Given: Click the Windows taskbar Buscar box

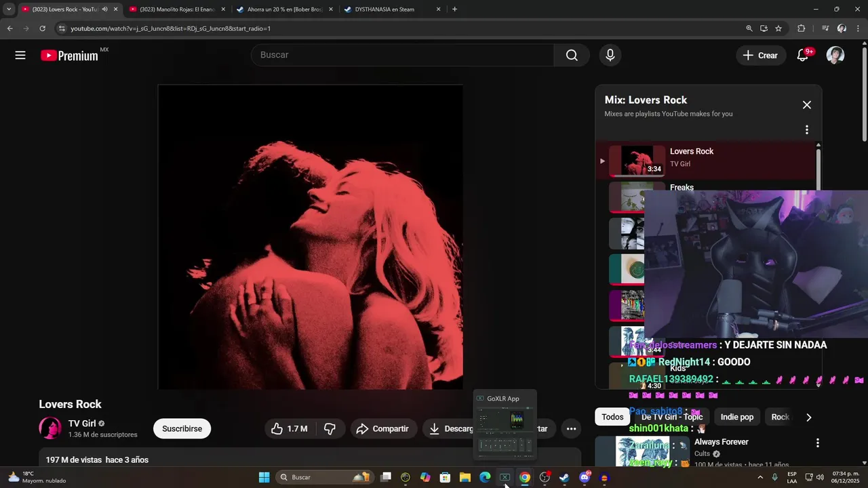Looking at the screenshot, I should (324, 477).
